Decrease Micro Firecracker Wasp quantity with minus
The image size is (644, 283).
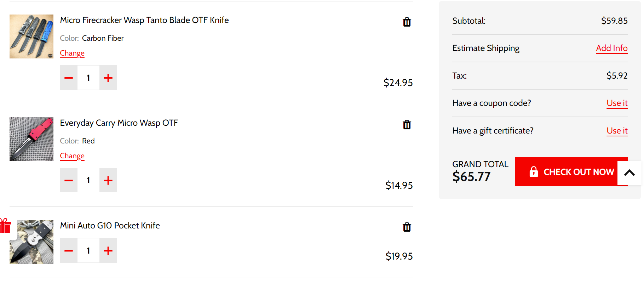[69, 78]
